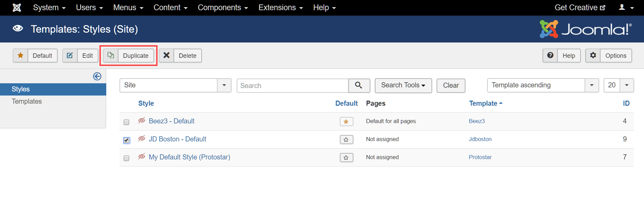Select Templates in the sidebar

pyautogui.click(x=27, y=101)
